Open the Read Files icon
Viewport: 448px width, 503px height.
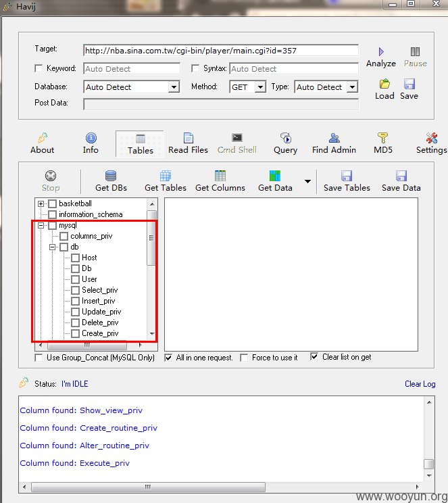189,138
